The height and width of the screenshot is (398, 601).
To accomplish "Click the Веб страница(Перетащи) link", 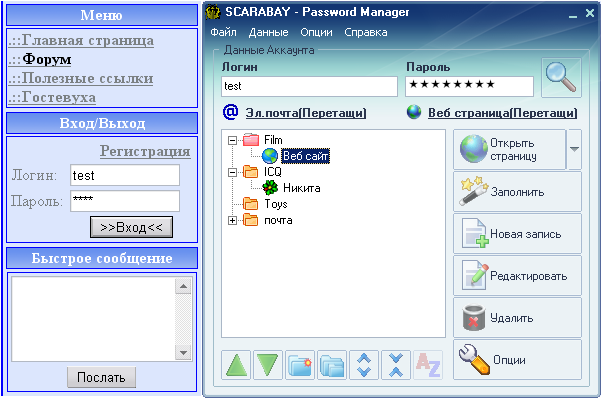I will pyautogui.click(x=502, y=113).
